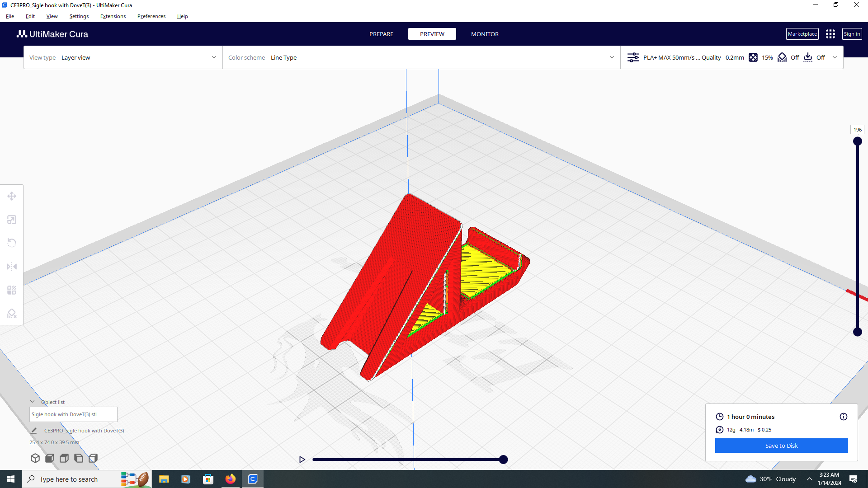868x488 pixels.
Task: Open the Preferences menu
Action: 151,16
